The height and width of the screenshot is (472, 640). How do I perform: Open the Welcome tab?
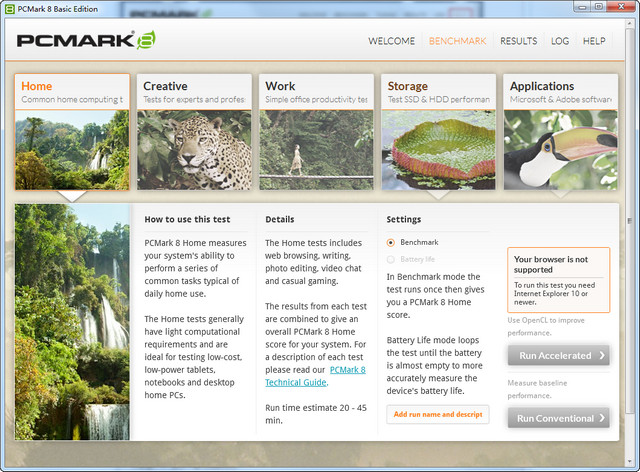point(391,41)
